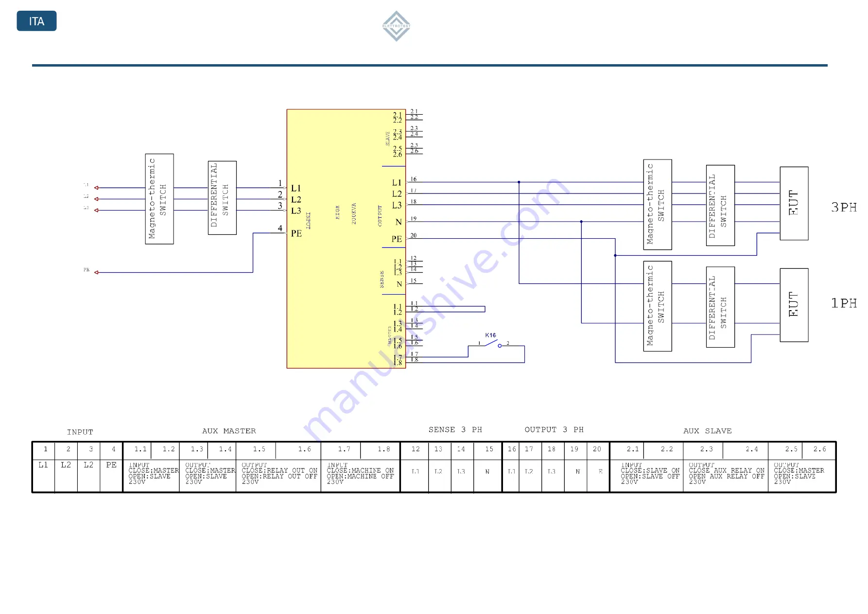Select the K16 switch contact symbol
868x614 pixels.
pos(493,343)
